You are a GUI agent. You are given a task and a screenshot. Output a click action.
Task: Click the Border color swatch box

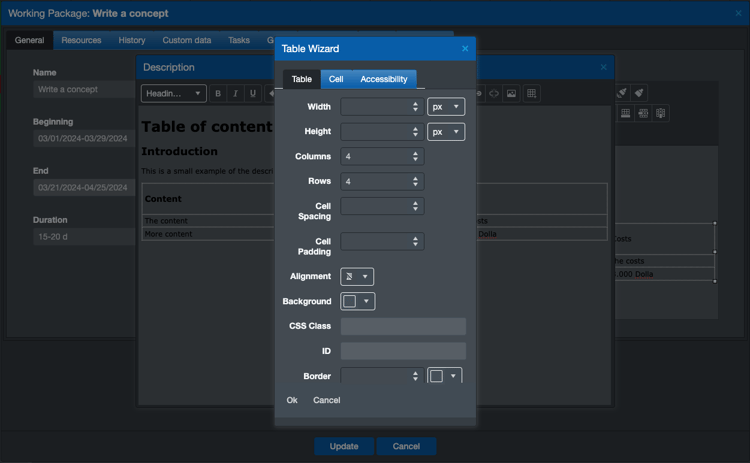(x=436, y=376)
